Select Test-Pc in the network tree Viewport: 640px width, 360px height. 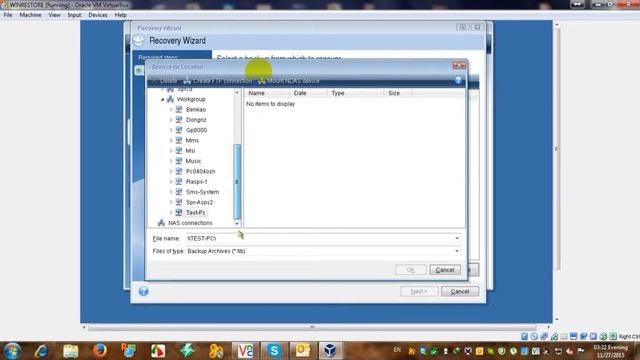click(x=196, y=213)
